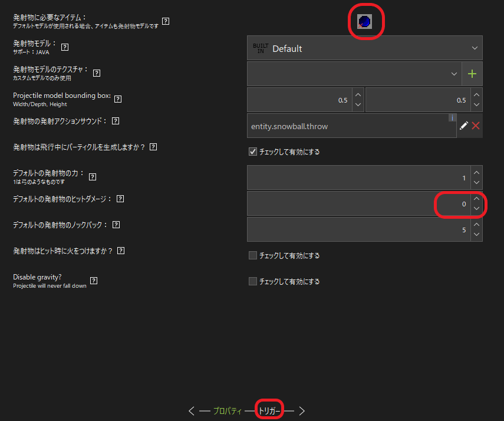Click the projectile item selector icon
504x421 pixels.
click(x=365, y=22)
